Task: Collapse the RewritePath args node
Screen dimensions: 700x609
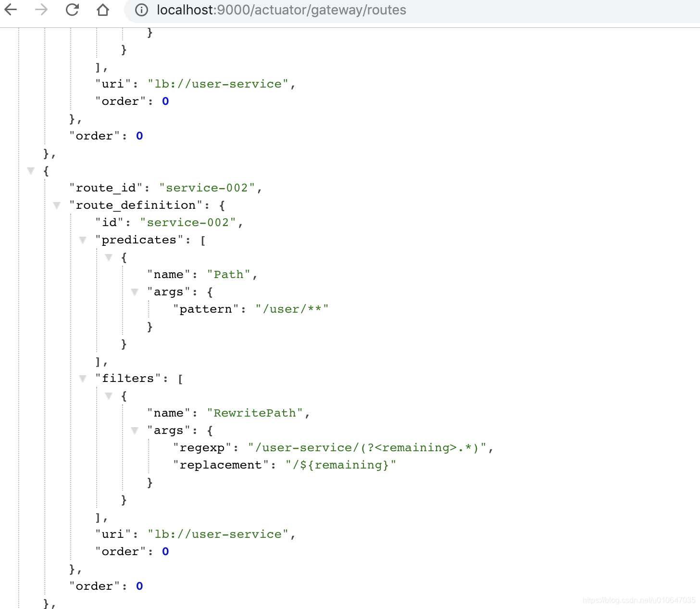Action: point(135,431)
